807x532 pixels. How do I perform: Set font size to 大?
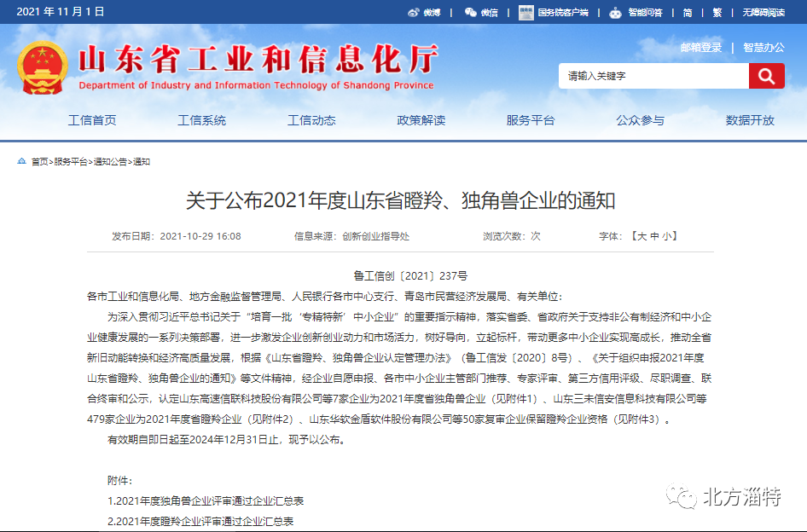[642, 236]
